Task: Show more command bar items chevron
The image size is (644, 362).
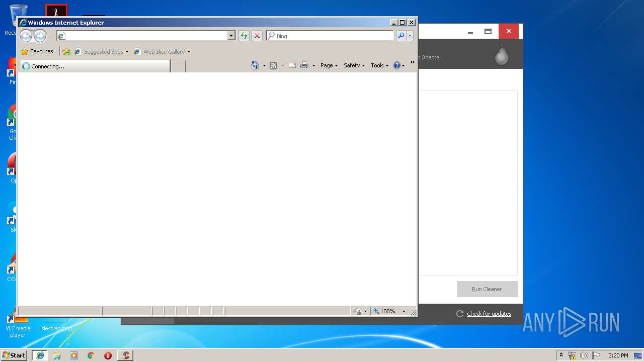Action: point(412,62)
